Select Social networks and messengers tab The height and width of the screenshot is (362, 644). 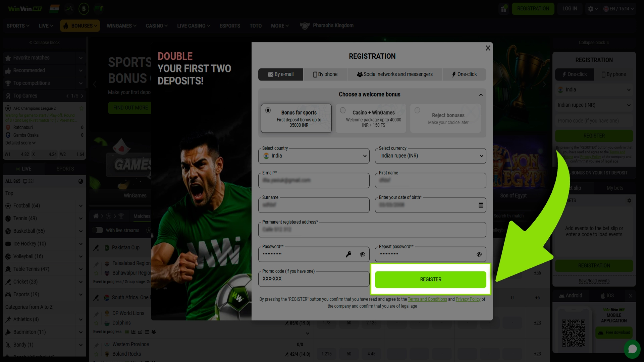395,74
